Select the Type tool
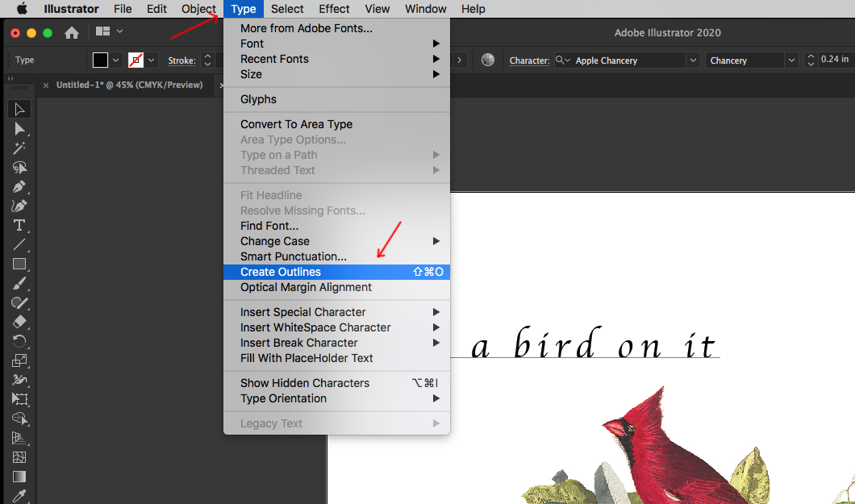 (x=20, y=226)
